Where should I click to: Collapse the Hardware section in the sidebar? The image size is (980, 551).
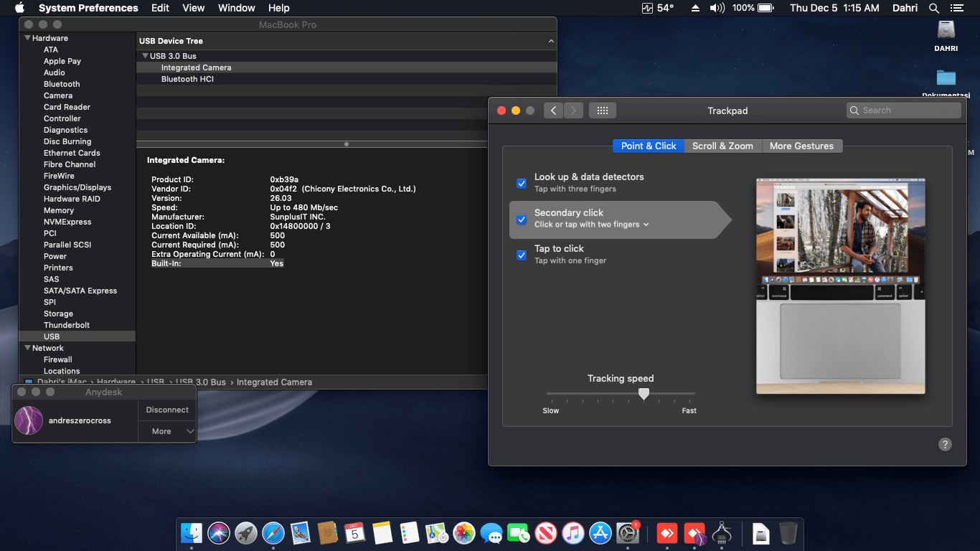pos(28,38)
